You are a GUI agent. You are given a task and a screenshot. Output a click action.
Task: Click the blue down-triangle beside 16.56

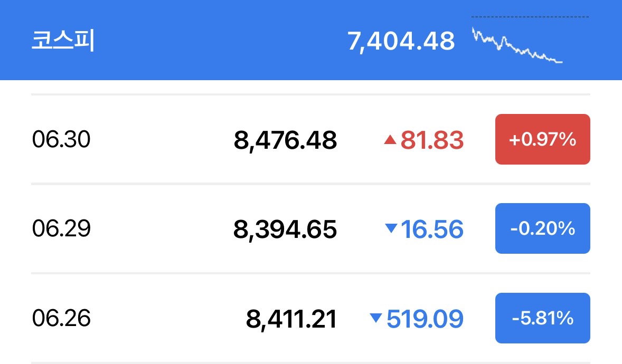tap(391, 228)
